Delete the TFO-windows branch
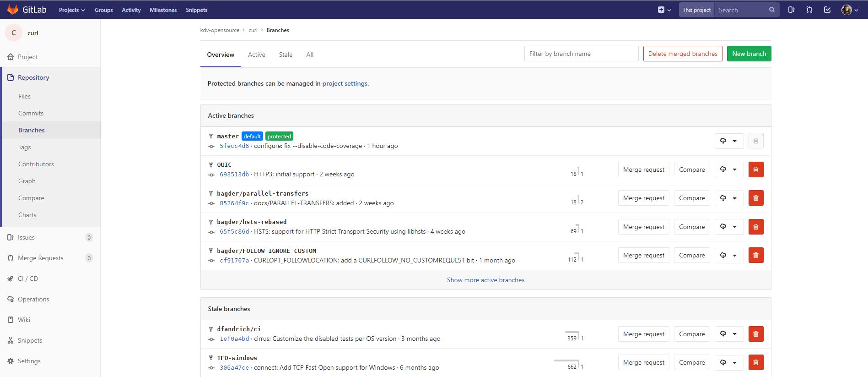Image resolution: width=868 pixels, height=377 pixels. pyautogui.click(x=755, y=362)
